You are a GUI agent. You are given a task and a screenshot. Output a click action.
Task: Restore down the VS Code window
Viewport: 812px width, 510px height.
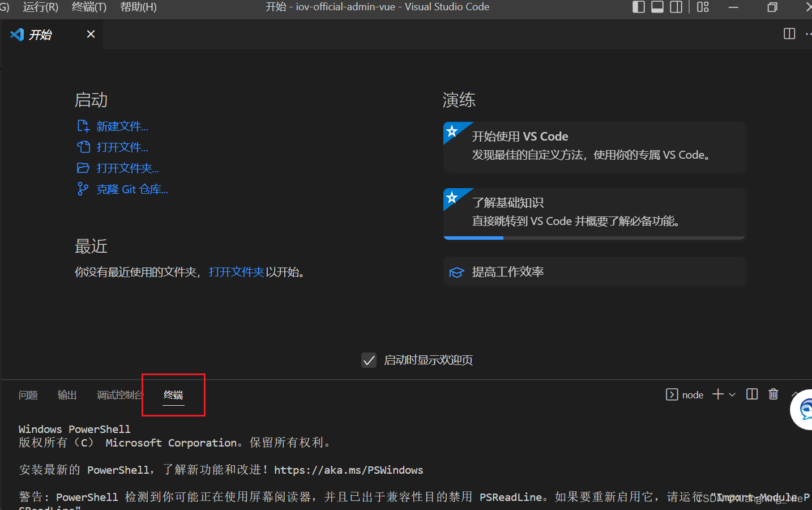tap(772, 7)
